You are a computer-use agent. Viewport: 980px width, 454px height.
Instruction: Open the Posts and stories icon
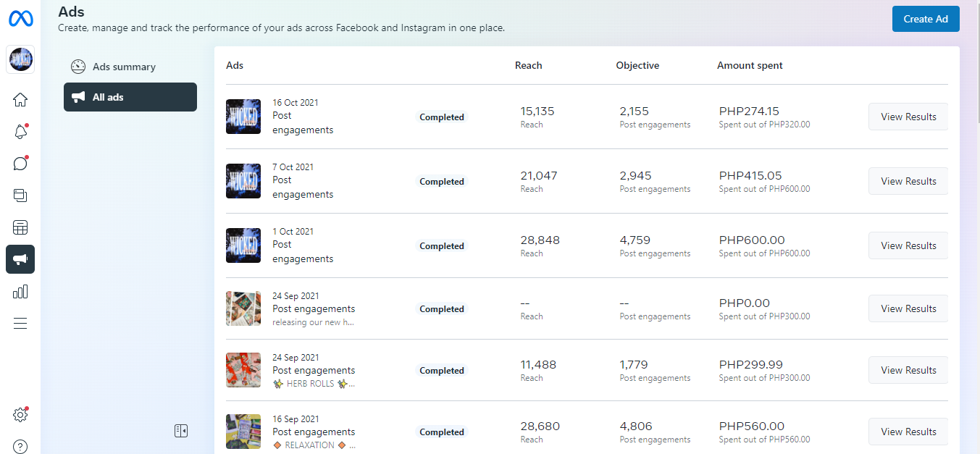(20, 195)
